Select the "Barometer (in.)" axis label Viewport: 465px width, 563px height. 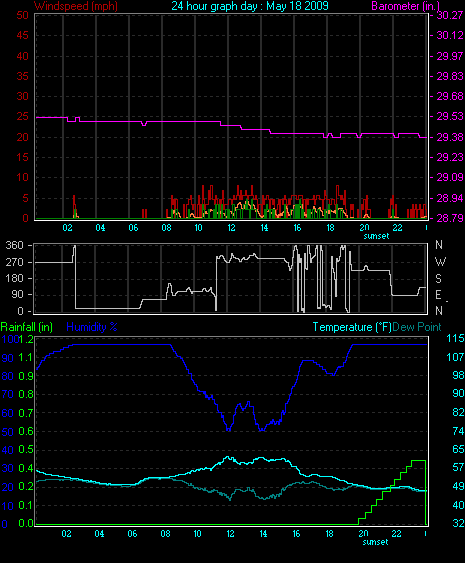coord(405,6)
